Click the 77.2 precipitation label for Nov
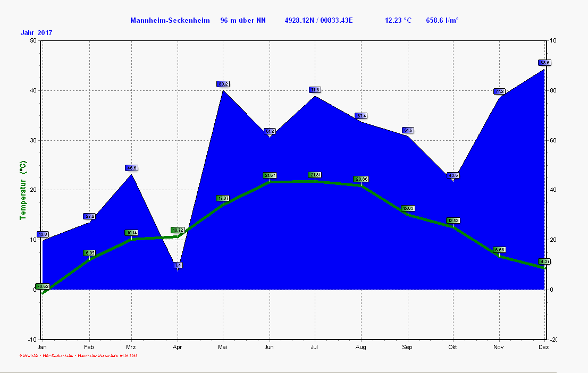 (499, 91)
